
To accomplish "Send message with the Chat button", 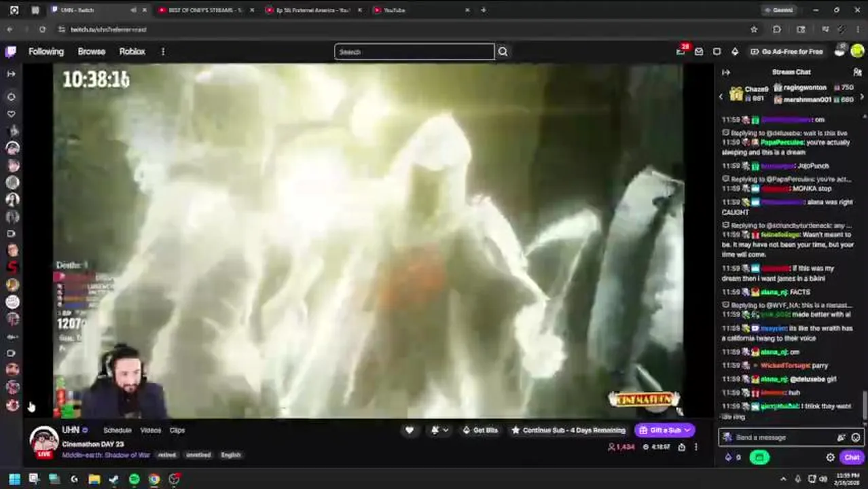I will point(852,457).
